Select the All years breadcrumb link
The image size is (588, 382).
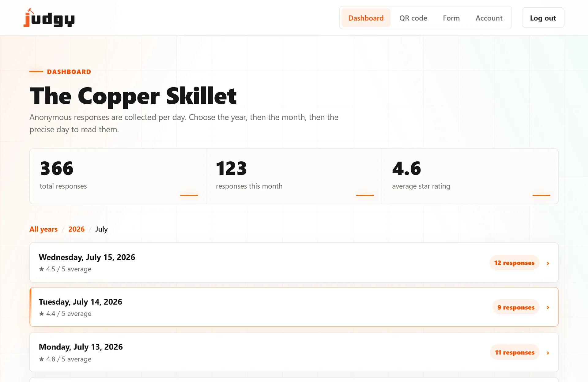(43, 229)
